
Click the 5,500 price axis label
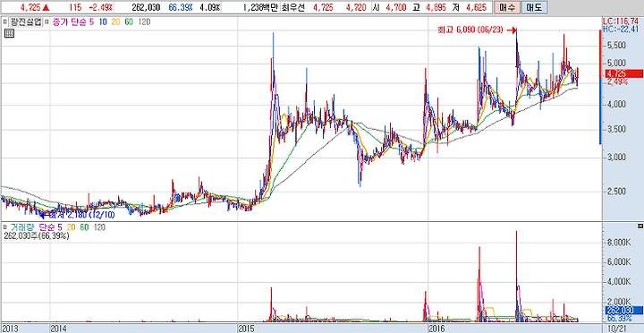point(617,45)
